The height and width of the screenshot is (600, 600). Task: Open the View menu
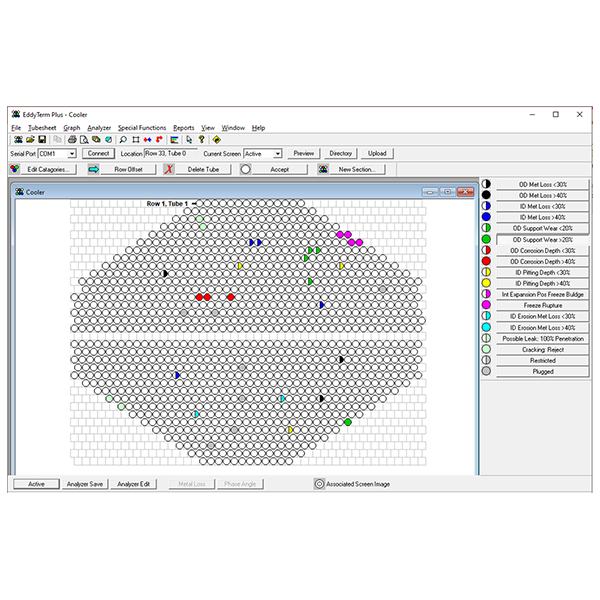pos(208,128)
